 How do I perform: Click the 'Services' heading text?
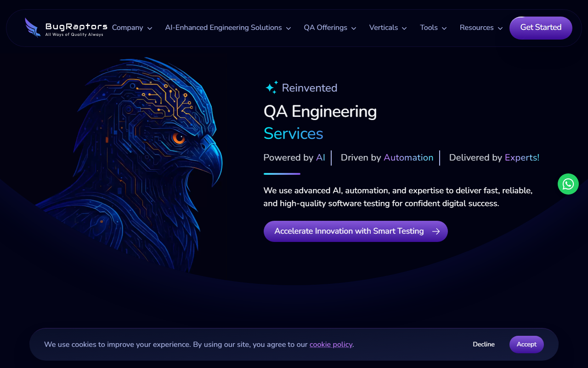click(x=294, y=133)
